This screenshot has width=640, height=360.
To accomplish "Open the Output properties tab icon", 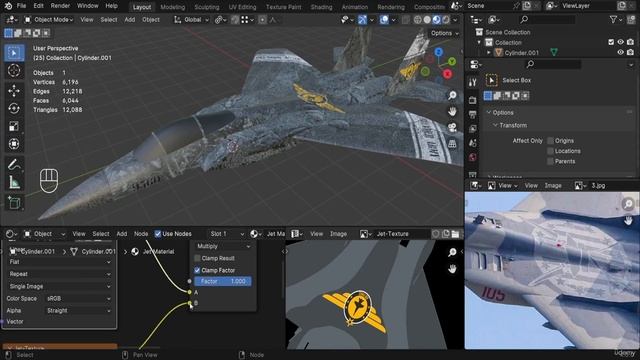I will tap(472, 115).
